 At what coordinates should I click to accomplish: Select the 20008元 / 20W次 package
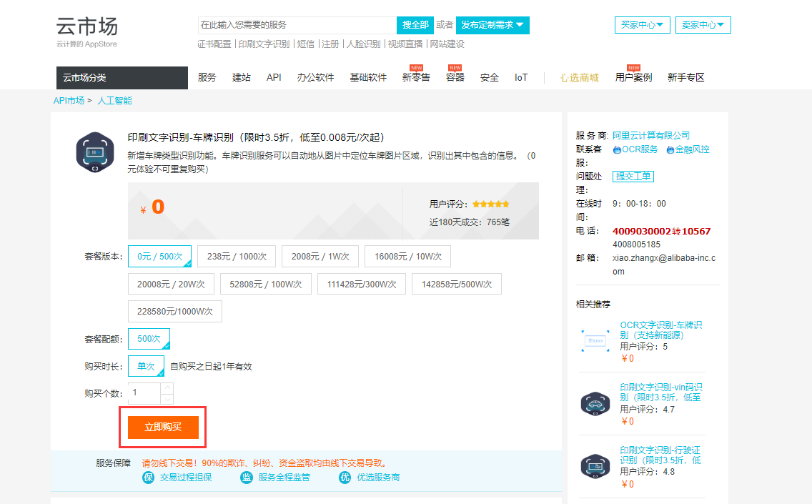(x=171, y=284)
